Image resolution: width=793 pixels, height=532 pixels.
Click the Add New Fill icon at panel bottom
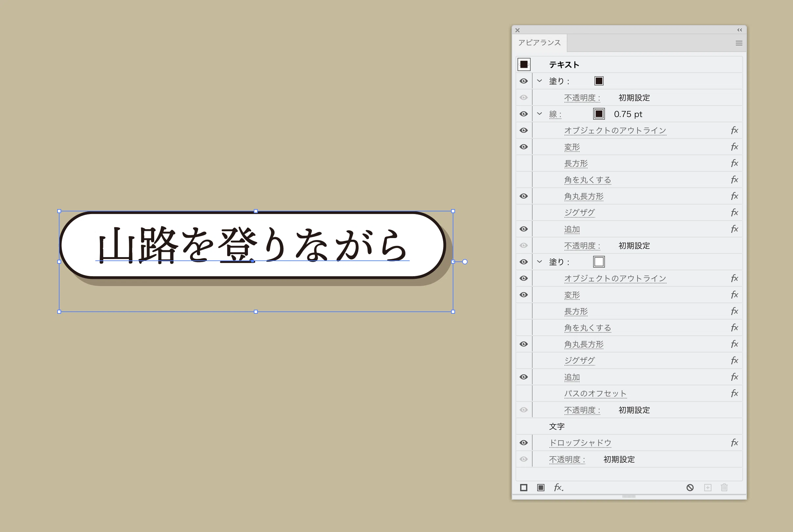[x=541, y=488]
